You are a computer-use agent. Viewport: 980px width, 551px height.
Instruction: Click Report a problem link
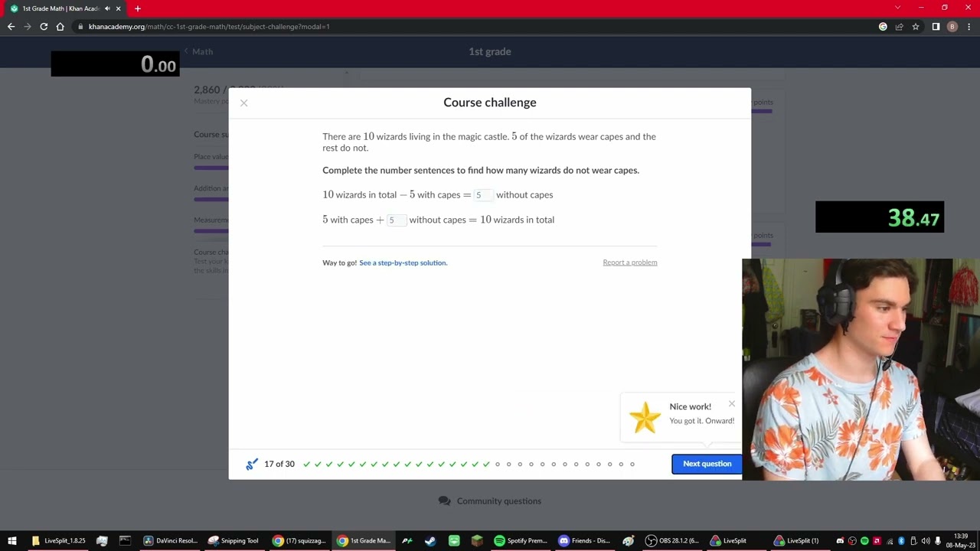click(629, 262)
